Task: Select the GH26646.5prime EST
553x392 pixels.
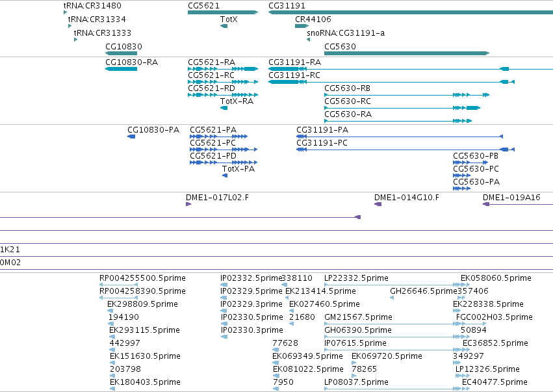Action: [392, 298]
